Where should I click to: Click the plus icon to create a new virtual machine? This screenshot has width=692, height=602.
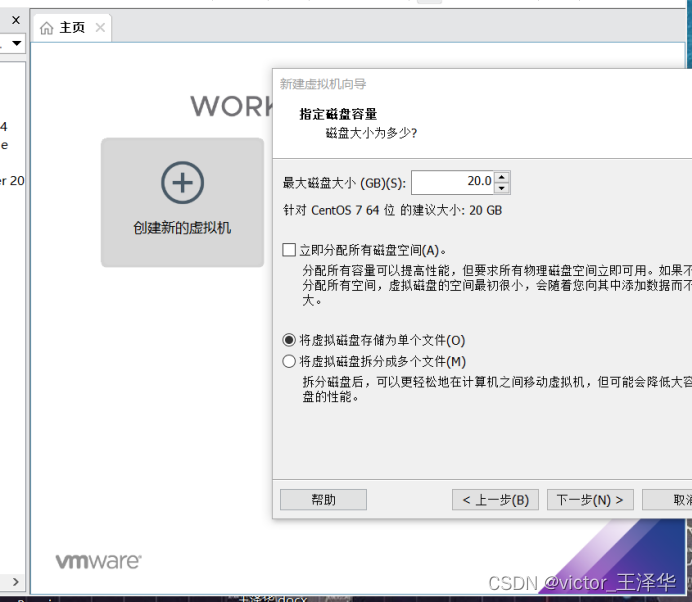[182, 183]
